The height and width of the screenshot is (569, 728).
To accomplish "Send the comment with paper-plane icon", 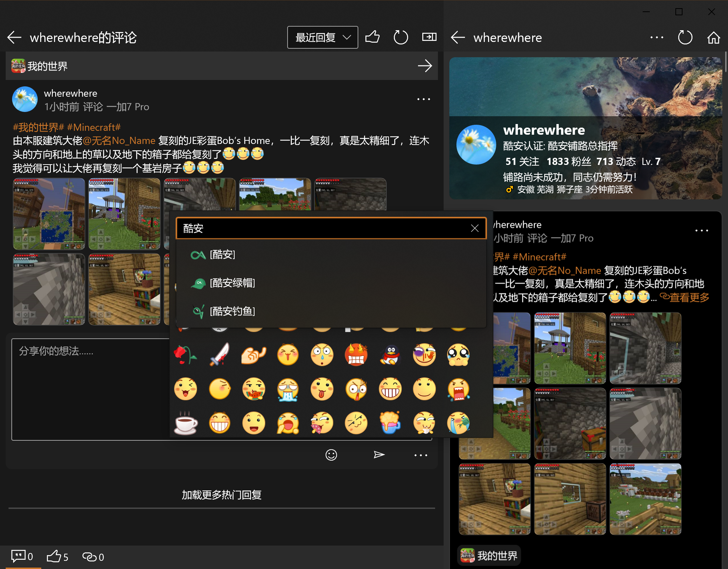I will pyautogui.click(x=379, y=455).
